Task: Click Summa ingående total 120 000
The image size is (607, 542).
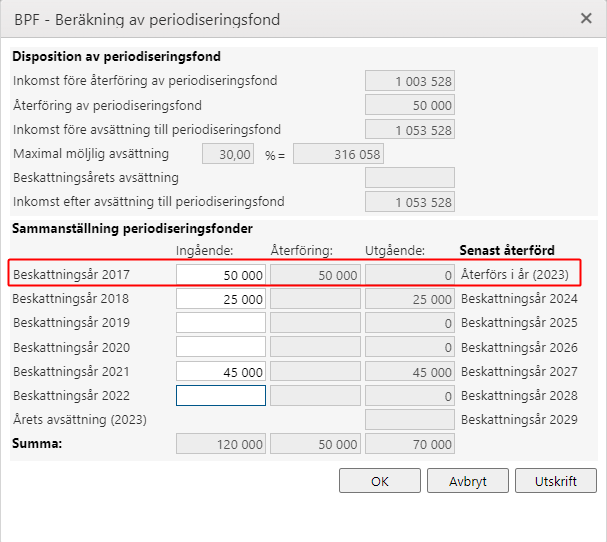Action: coord(221,444)
